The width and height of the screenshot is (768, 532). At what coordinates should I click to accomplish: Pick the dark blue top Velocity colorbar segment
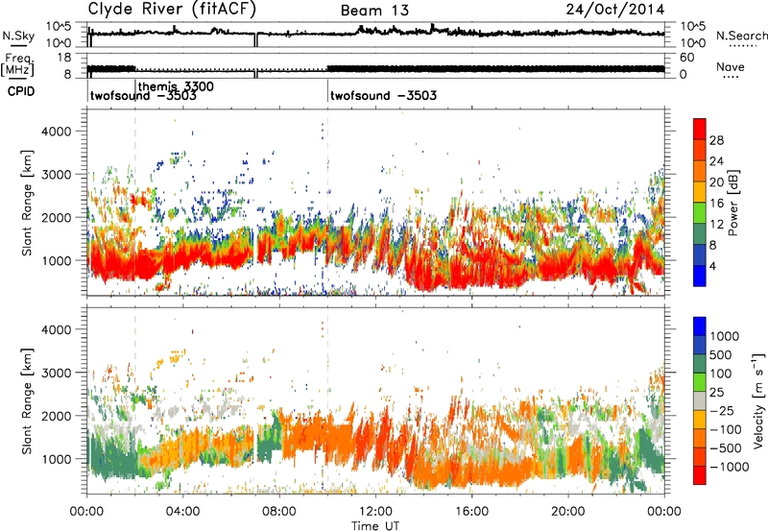click(x=700, y=326)
